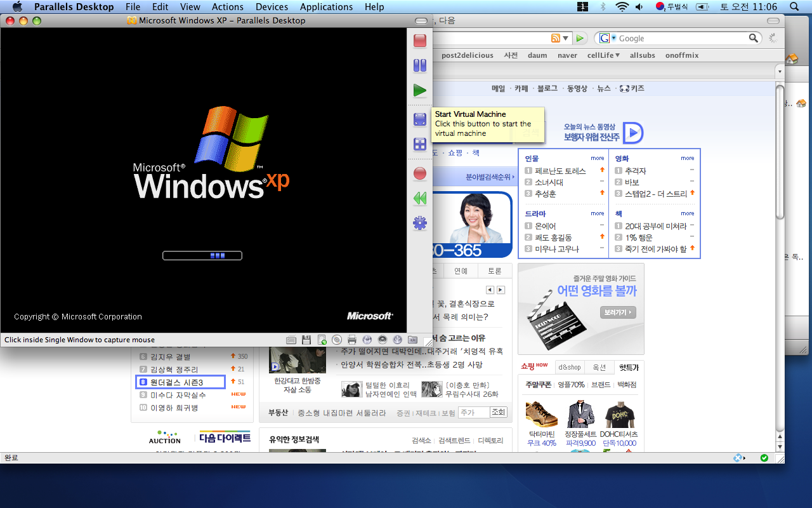Image resolution: width=812 pixels, height=508 pixels.
Task: Click the 닥터마틴 shoe product thumbnail
Action: click(x=541, y=415)
